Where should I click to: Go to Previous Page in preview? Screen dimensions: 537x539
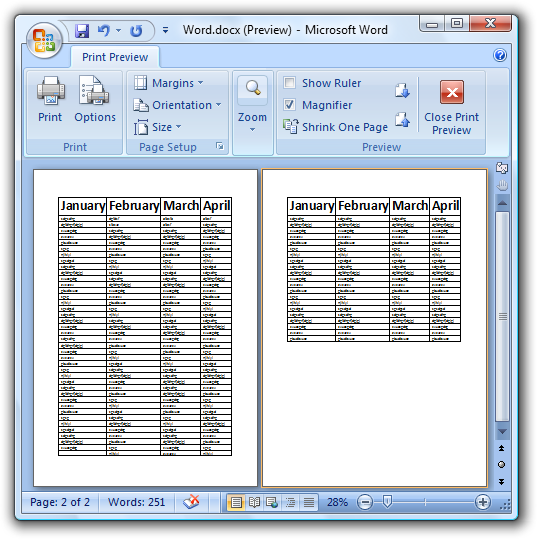pyautogui.click(x=402, y=120)
